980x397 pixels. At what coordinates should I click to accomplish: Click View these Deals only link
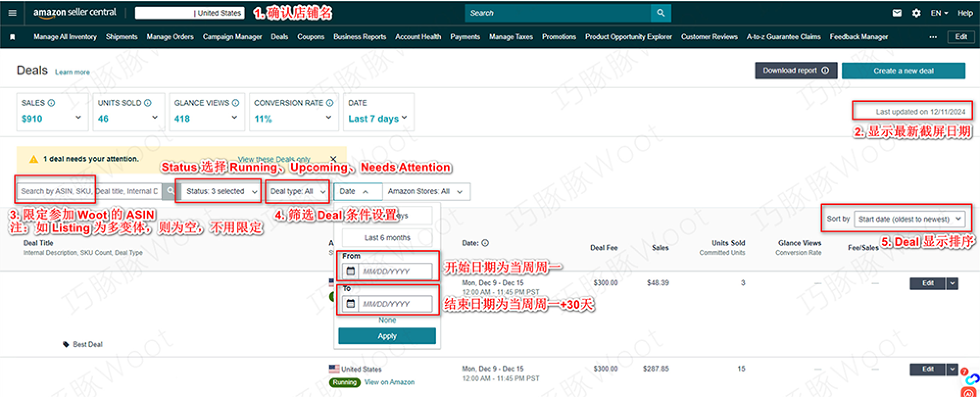click(x=274, y=159)
